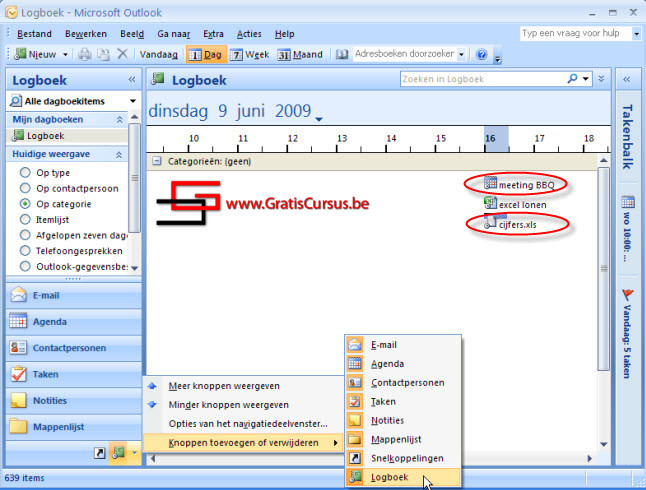Click the Adresboeken doorzoeken field
The height and width of the screenshot is (490, 646).
point(405,54)
